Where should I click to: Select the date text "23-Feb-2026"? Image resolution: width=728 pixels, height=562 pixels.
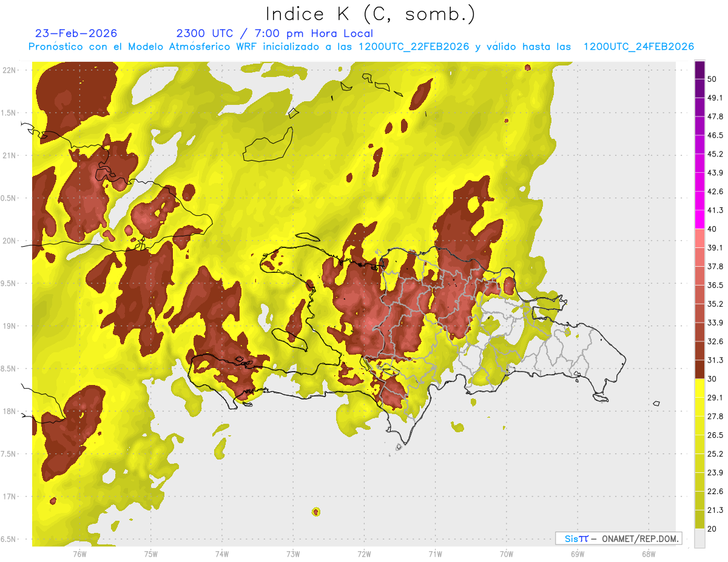coord(76,33)
